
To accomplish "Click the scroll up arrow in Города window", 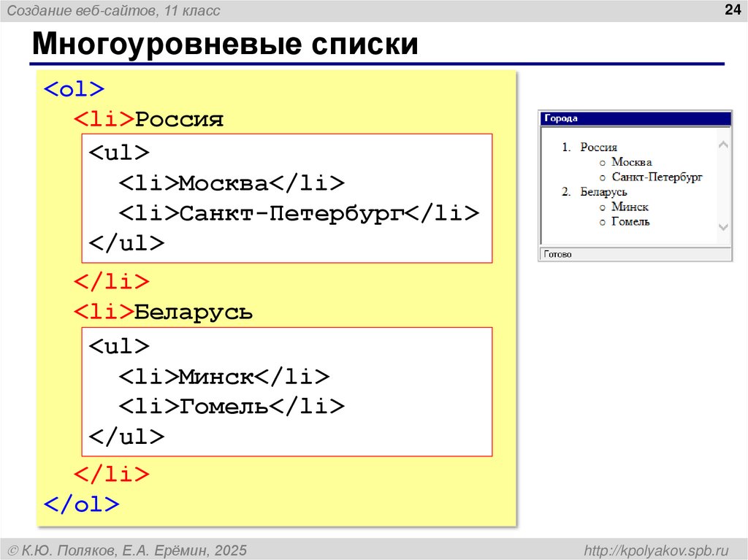I will [x=723, y=145].
